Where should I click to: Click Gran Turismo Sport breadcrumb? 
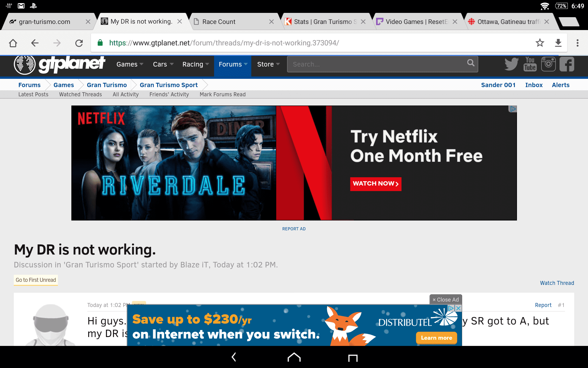pyautogui.click(x=169, y=85)
